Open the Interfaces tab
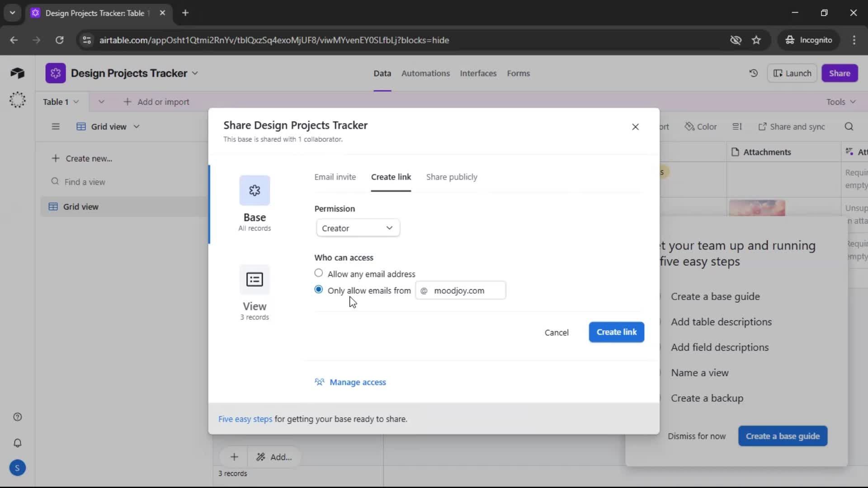 (478, 73)
